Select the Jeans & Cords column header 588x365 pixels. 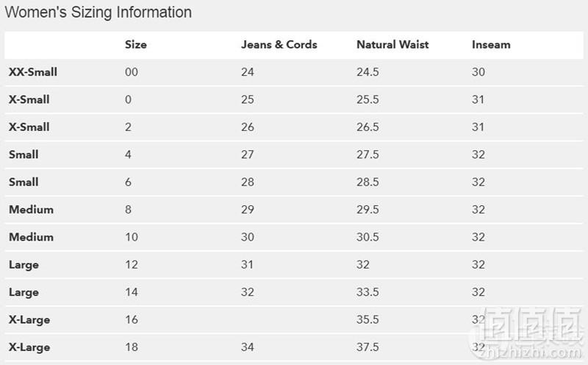click(x=279, y=45)
